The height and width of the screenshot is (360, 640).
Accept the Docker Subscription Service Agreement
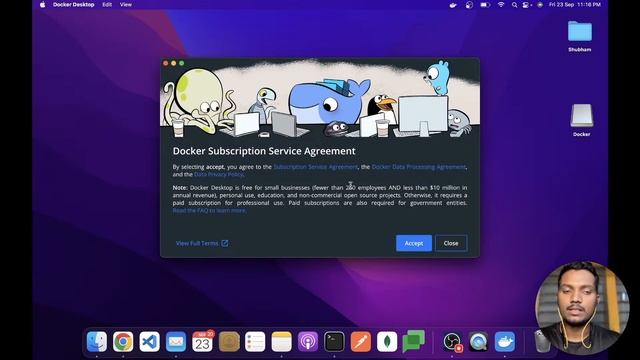(x=413, y=243)
